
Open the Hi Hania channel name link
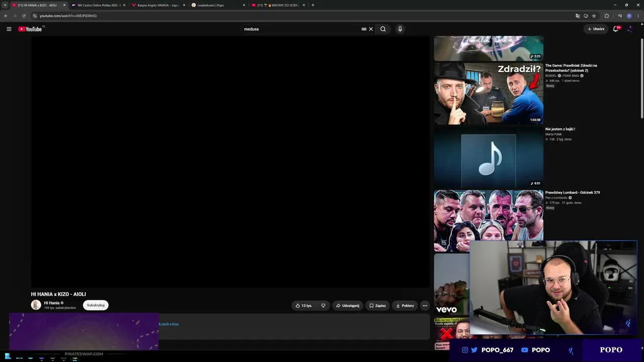pyautogui.click(x=52, y=303)
